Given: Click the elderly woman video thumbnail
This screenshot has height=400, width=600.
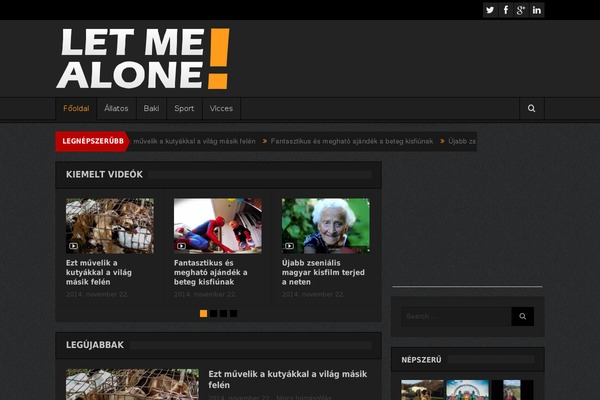Looking at the screenshot, I should pyautogui.click(x=326, y=226).
